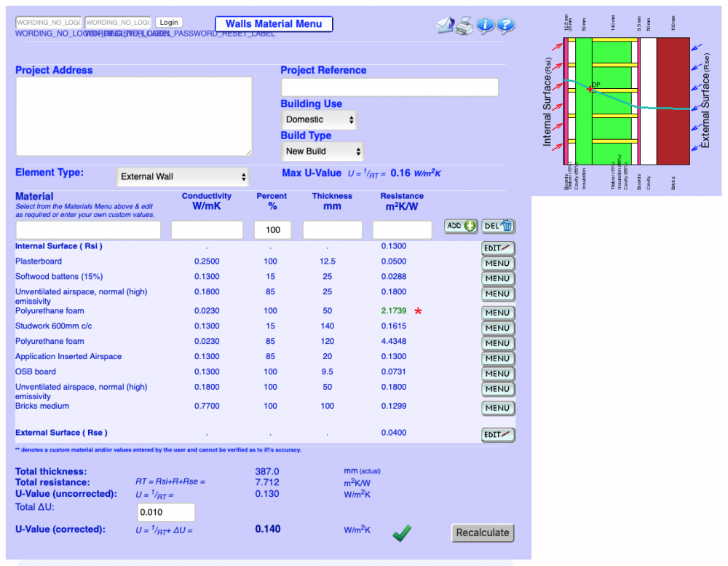Click the red asterisk beside 2.1739
This screenshot has height=566, width=728.
(x=418, y=311)
